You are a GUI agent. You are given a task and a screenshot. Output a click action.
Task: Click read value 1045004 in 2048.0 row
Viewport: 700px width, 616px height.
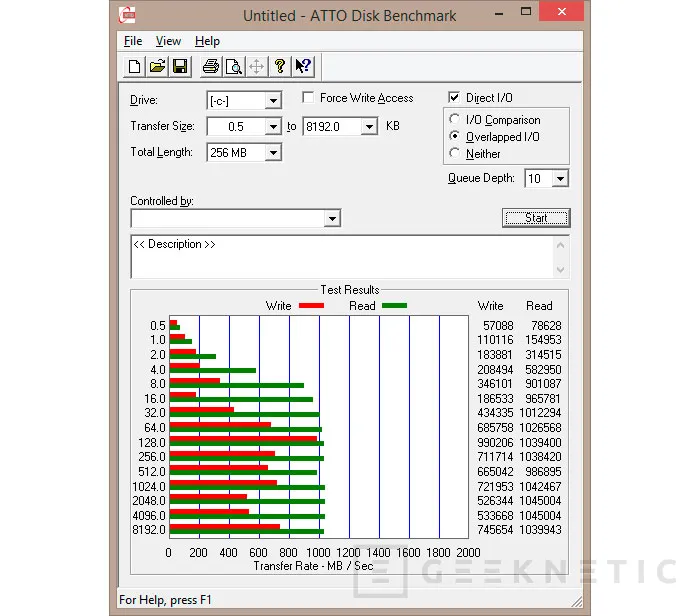point(540,501)
